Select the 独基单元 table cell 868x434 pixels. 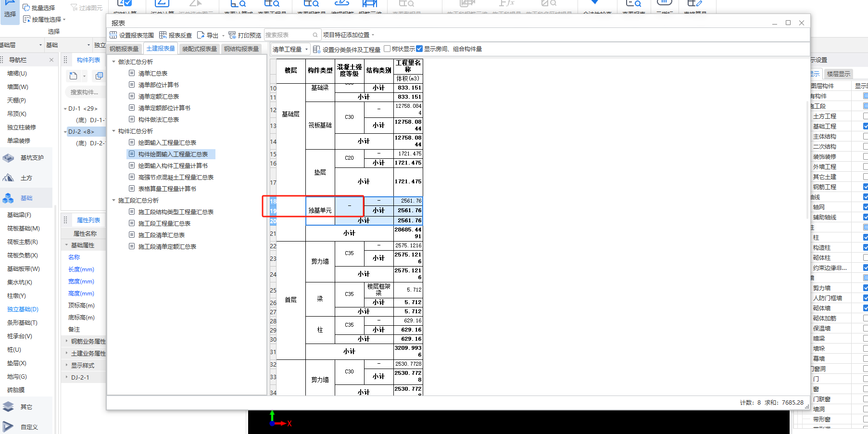320,210
